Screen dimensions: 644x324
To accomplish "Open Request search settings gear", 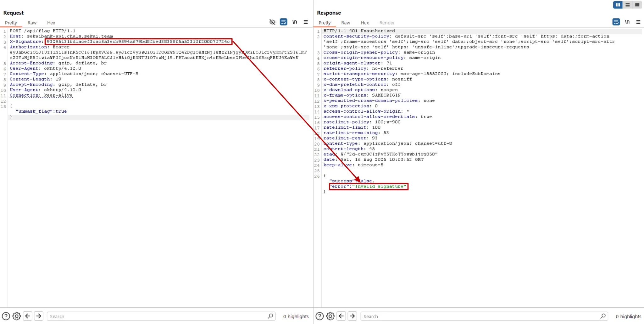I will (x=17, y=316).
